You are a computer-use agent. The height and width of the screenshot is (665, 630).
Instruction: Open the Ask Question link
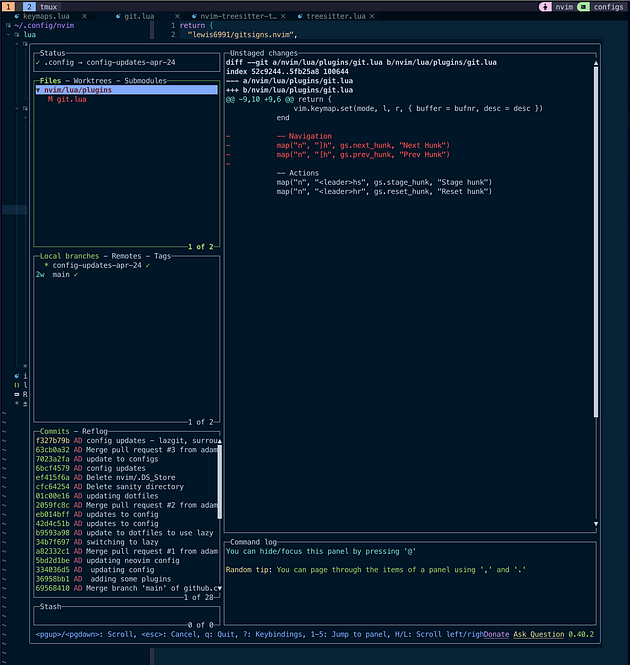539,634
